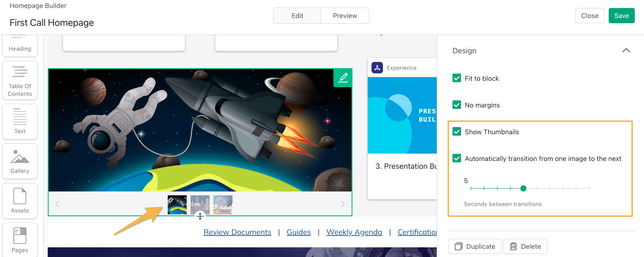Select the third gallery thumbnail
The width and height of the screenshot is (644, 257).
[x=223, y=204]
